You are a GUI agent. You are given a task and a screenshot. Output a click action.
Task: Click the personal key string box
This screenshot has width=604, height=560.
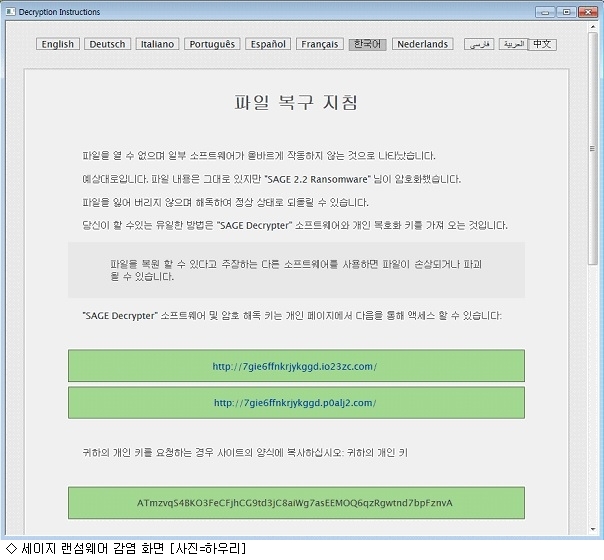296,503
